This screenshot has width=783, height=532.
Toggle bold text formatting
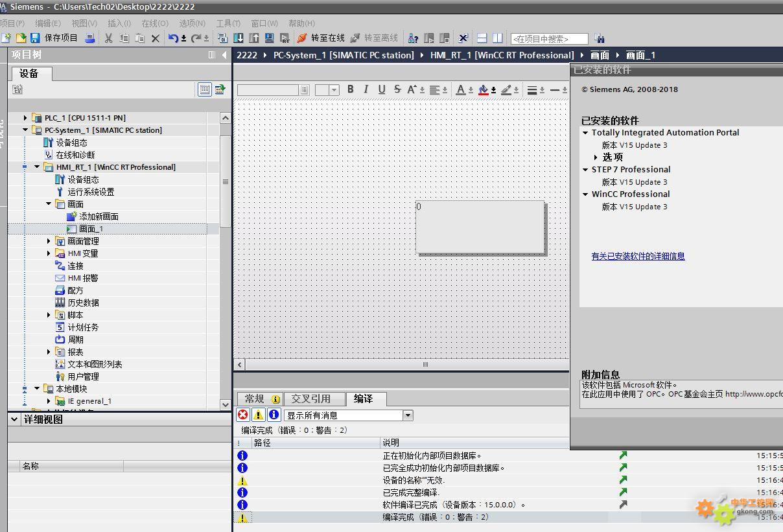(351, 89)
